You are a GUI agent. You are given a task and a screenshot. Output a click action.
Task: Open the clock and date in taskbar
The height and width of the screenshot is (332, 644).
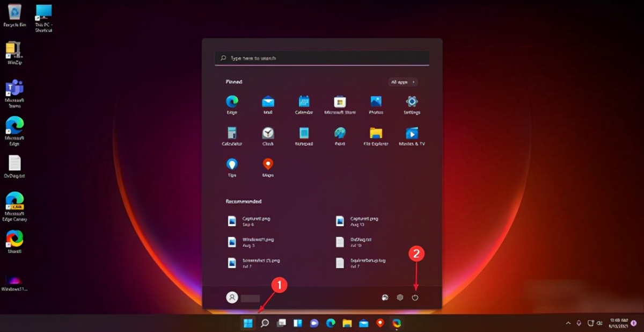tap(618, 323)
